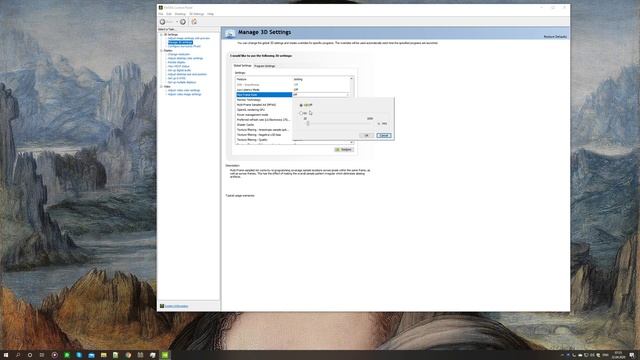640x360 pixels.
Task: Open the 3D Settings menu
Action: (196, 14)
